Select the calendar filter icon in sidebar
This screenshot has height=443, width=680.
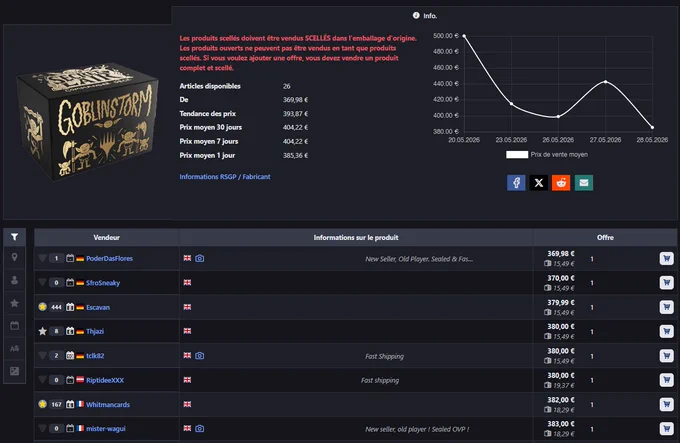[x=14, y=326]
